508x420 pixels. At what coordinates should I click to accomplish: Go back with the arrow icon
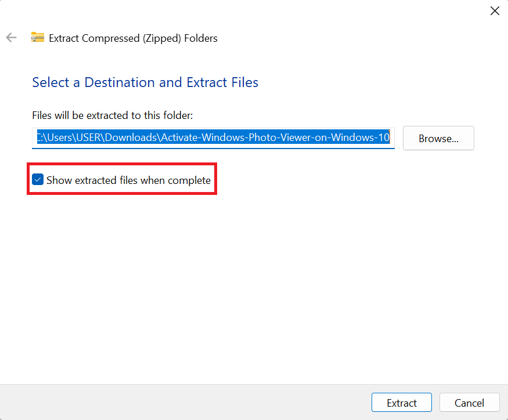[x=12, y=38]
